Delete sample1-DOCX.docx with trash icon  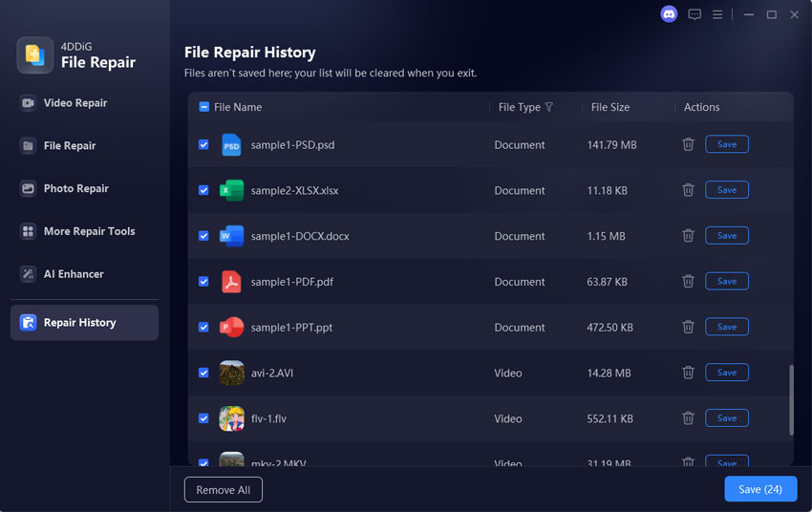688,236
